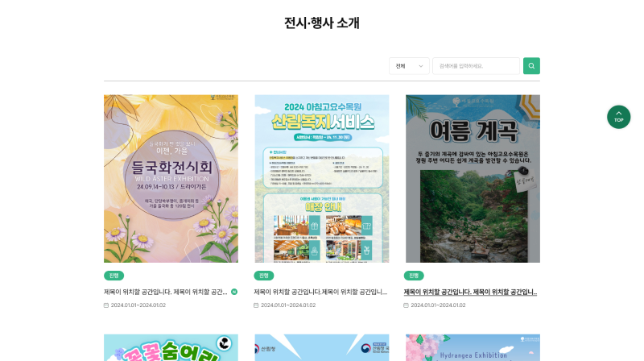Viewport: 644px width, 361px height.
Task: Open the 여름 계곡 poster thumbnail
Action: [x=473, y=178]
